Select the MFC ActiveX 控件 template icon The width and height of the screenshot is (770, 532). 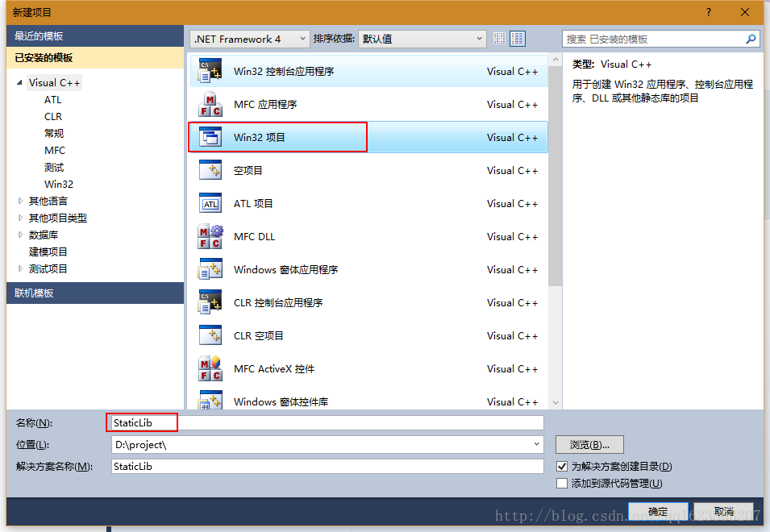click(x=210, y=368)
